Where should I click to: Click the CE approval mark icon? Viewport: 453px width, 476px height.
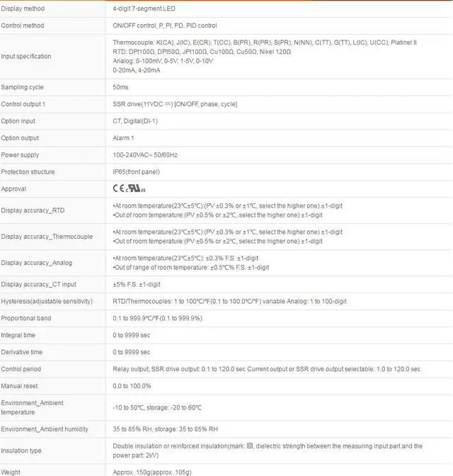pos(119,188)
